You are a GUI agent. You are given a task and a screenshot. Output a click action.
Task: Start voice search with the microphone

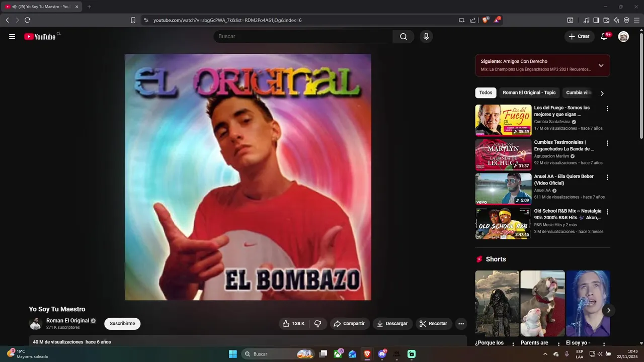point(426,37)
